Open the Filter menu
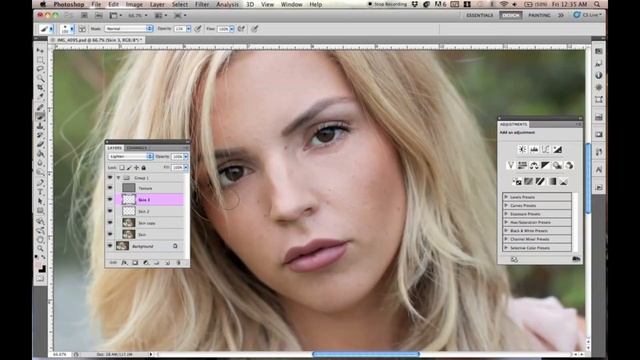The height and width of the screenshot is (360, 640). (202, 4)
